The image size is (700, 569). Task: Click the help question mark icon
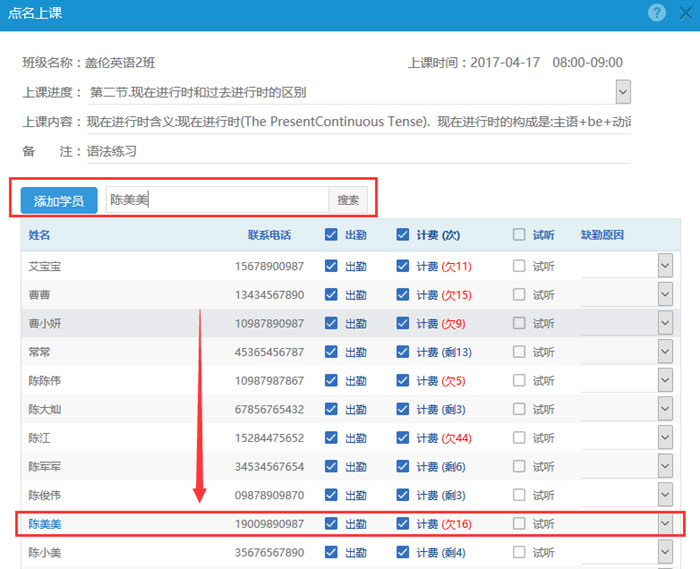pos(656,13)
